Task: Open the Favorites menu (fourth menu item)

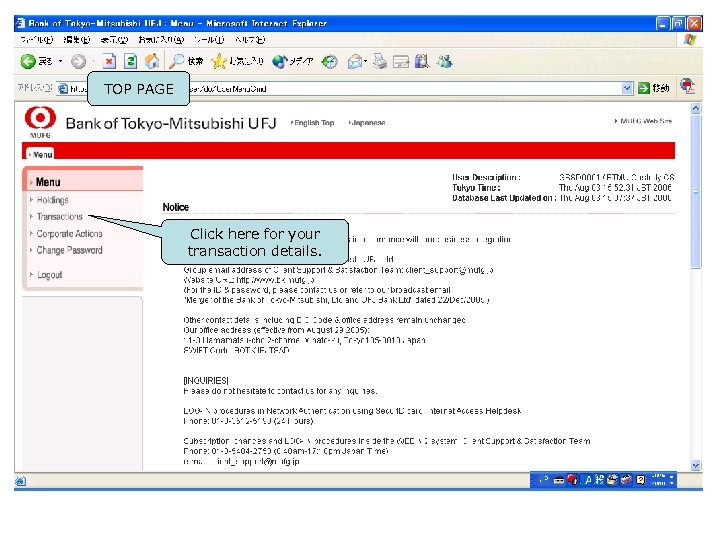Action: click(x=161, y=40)
